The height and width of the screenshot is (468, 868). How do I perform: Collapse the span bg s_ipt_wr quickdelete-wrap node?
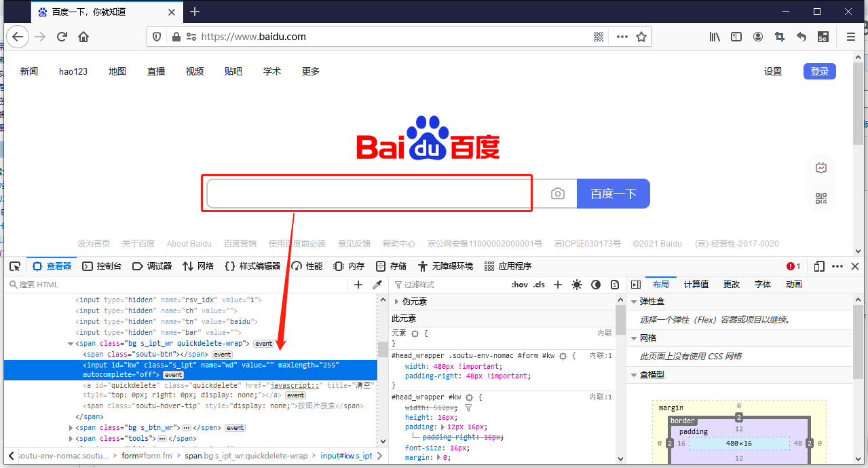pyautogui.click(x=71, y=344)
